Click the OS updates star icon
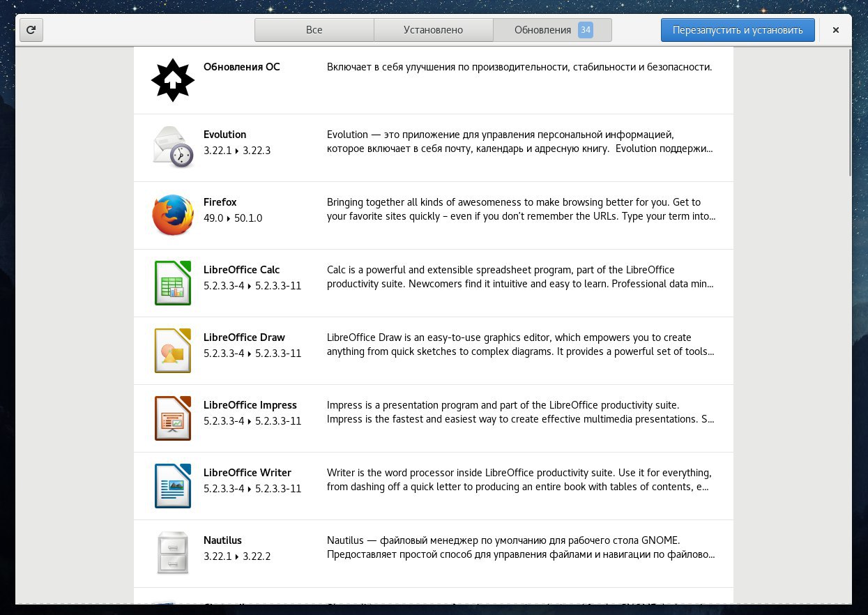This screenshot has height=615, width=868. coord(173,80)
